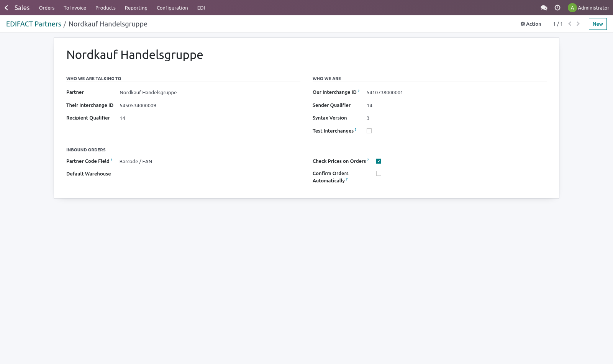
Task: Uncheck Check Prices on Orders
Action: point(379,161)
